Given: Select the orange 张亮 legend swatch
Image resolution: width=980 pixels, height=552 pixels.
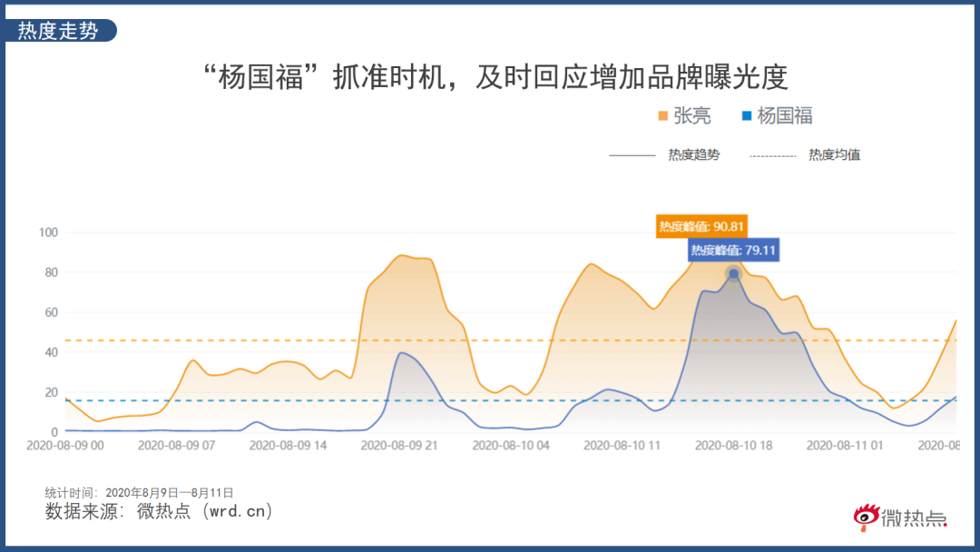Looking at the screenshot, I should (x=663, y=115).
